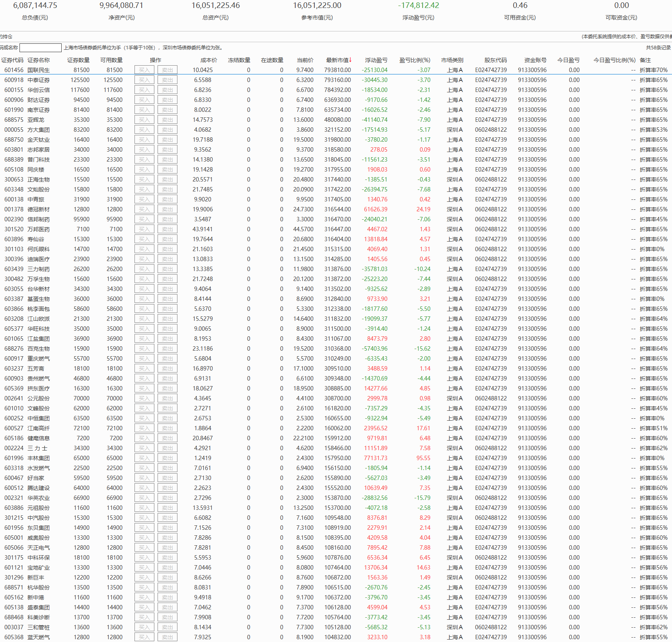Sell 丰林集团 using its 卖出 button
Image resolution: width=672 pixels, height=642 pixels.
tap(167, 458)
